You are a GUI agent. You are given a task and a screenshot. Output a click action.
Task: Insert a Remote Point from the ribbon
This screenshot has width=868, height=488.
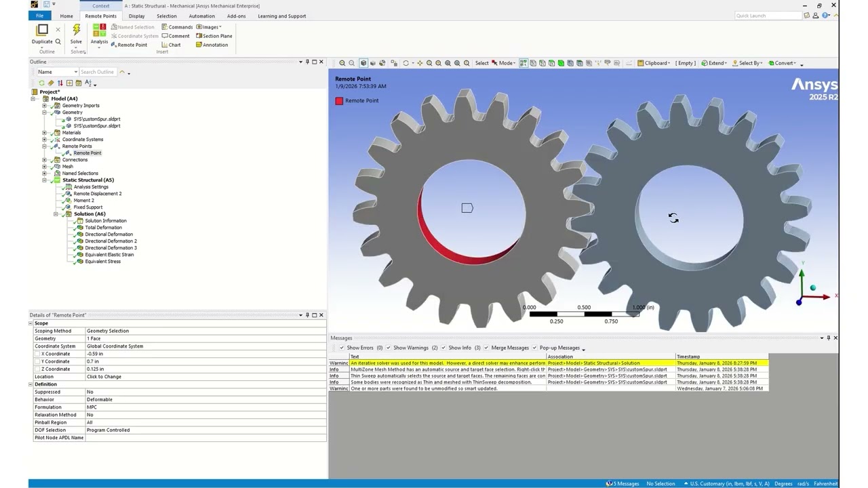click(x=129, y=45)
